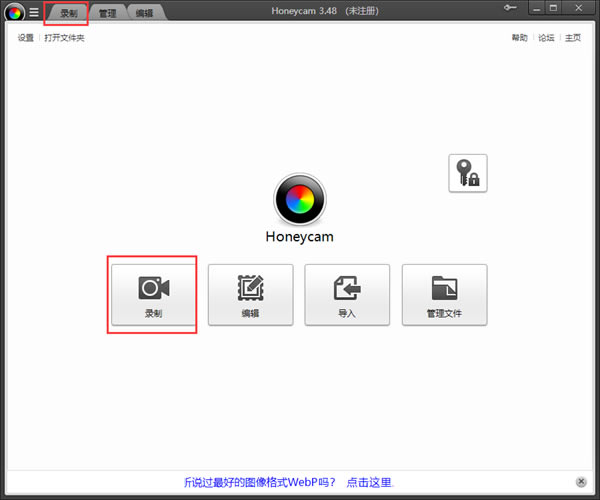
Task: Open the hamburger menu
Action: [x=34, y=12]
